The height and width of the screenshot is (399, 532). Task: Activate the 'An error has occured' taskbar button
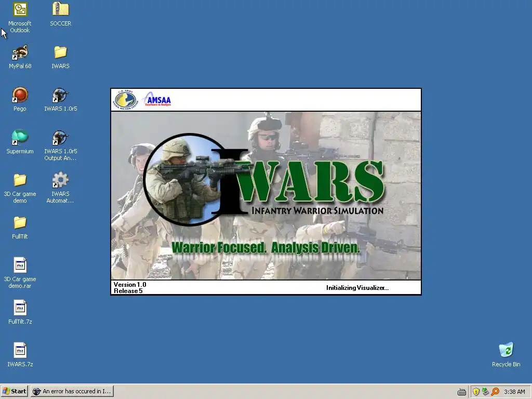point(72,391)
